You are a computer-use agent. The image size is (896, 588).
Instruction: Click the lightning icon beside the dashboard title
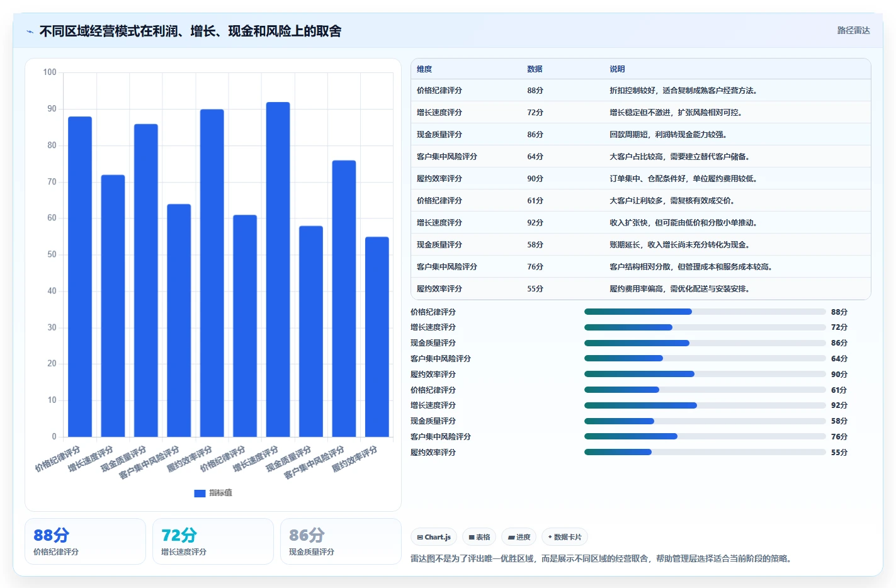[x=30, y=31]
